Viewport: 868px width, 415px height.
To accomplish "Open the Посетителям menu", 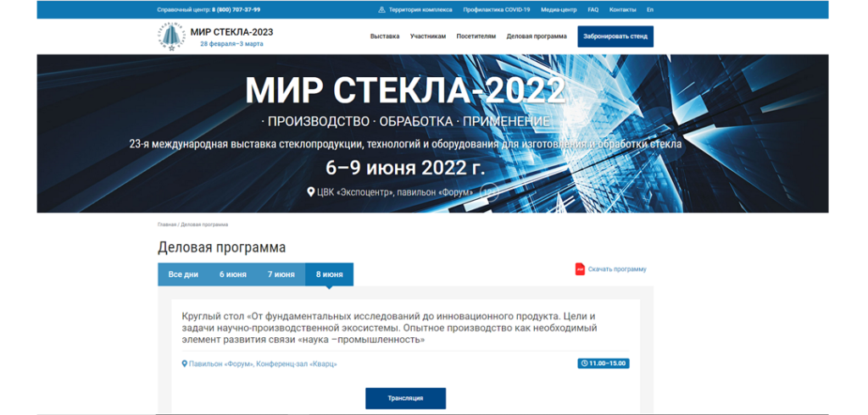I will (x=476, y=36).
